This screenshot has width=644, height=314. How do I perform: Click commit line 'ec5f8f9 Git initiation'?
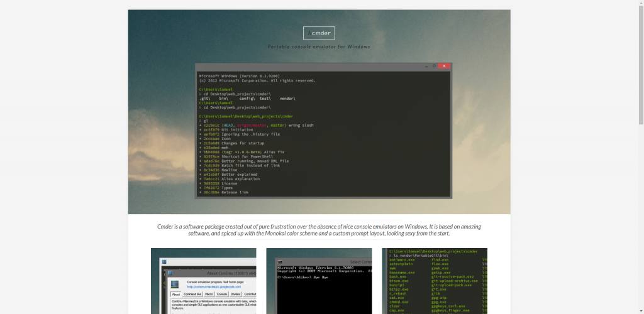coord(226,130)
